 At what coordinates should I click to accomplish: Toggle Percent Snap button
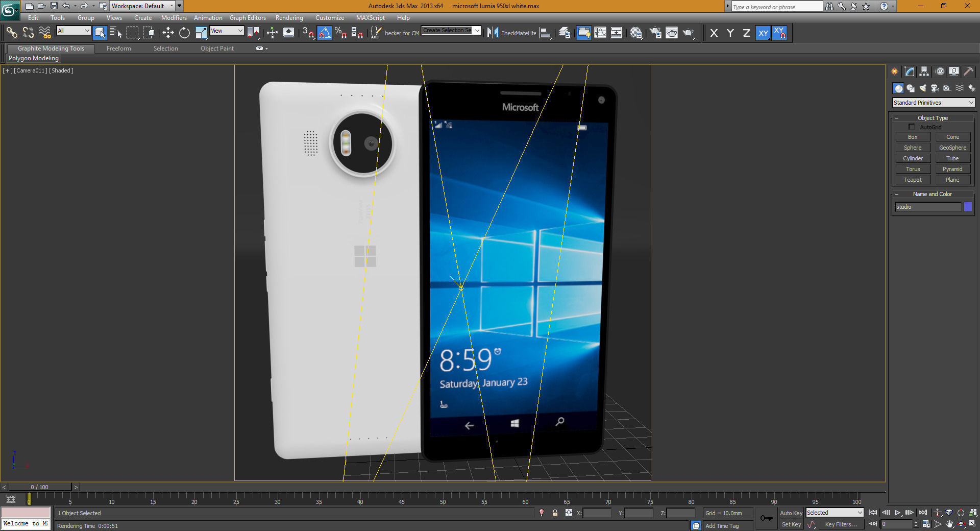(x=341, y=33)
